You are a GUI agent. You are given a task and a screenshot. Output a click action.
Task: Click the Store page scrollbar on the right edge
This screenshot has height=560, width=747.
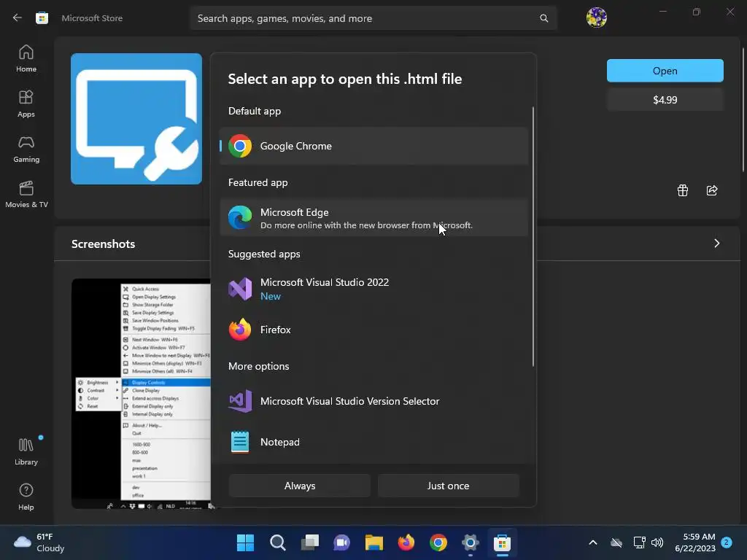coord(743,109)
